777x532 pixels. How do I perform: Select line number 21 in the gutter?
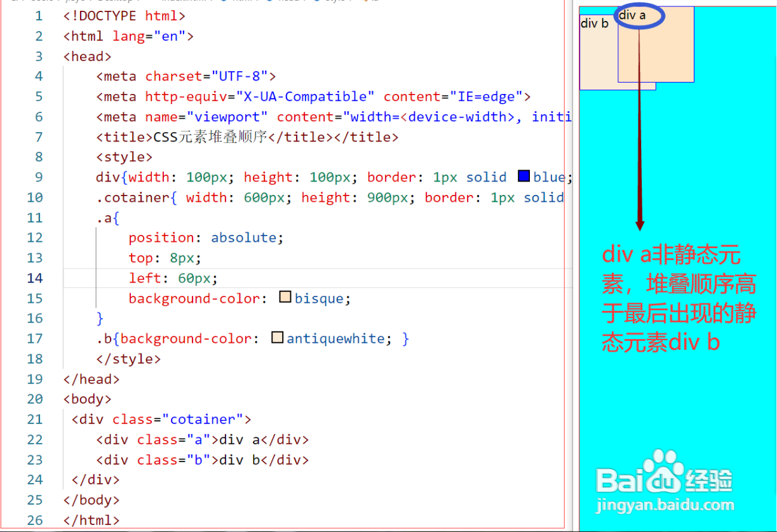[x=35, y=420]
